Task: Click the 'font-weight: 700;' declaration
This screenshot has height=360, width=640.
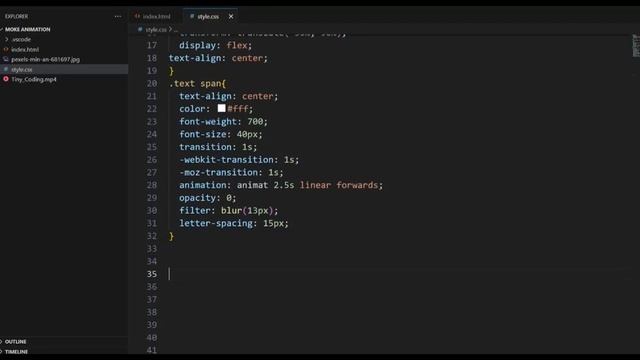Action: tap(223, 122)
